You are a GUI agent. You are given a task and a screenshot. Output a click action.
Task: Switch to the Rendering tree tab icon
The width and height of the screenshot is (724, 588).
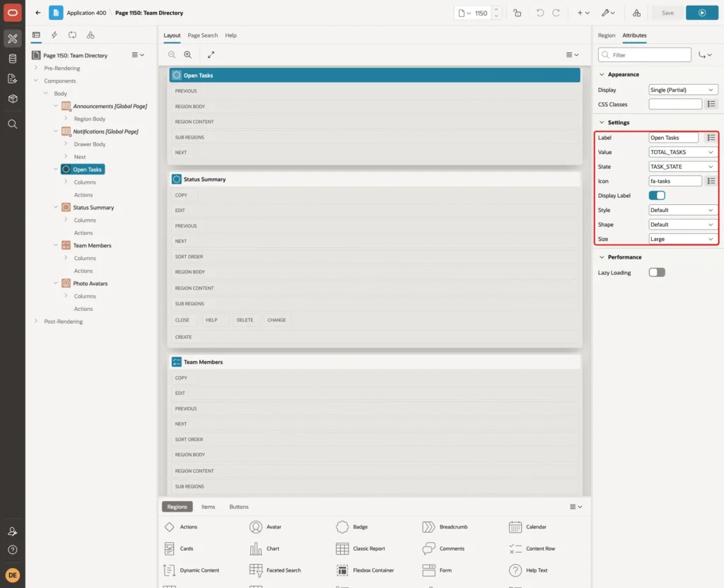click(x=36, y=35)
